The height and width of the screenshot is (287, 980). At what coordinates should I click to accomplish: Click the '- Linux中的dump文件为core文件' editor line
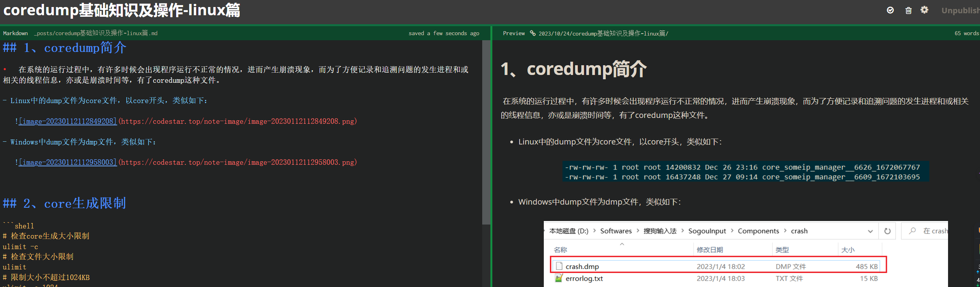point(105,101)
